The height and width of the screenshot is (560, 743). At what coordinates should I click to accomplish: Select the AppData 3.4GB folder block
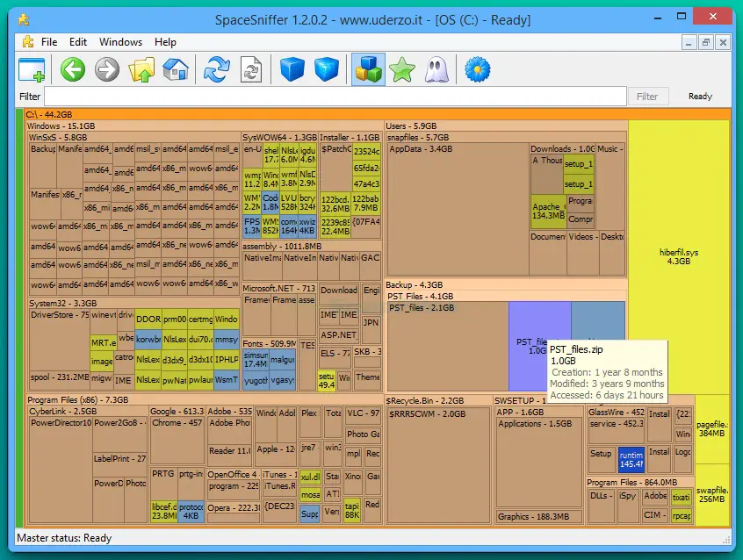[x=457, y=211]
